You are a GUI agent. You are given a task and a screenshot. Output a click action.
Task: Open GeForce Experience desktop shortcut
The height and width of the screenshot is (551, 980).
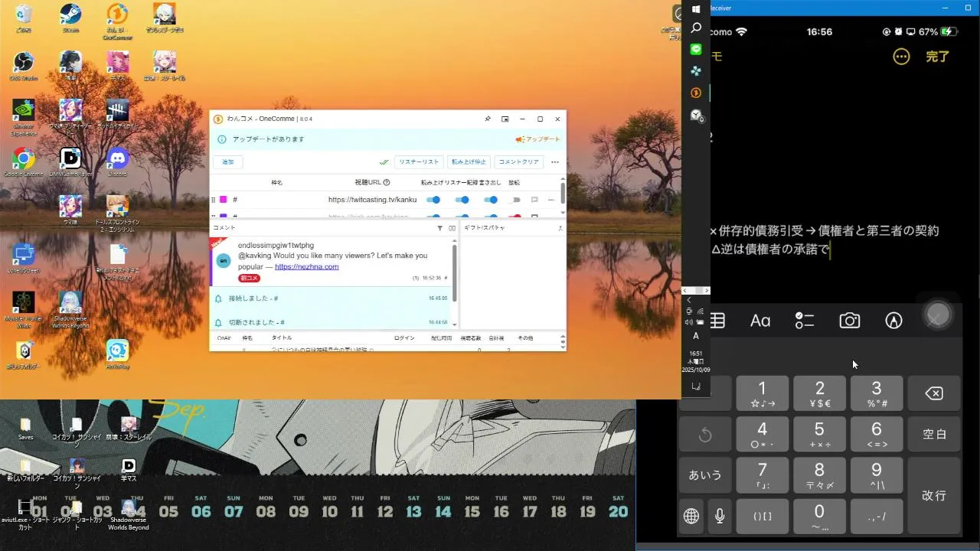(x=24, y=117)
